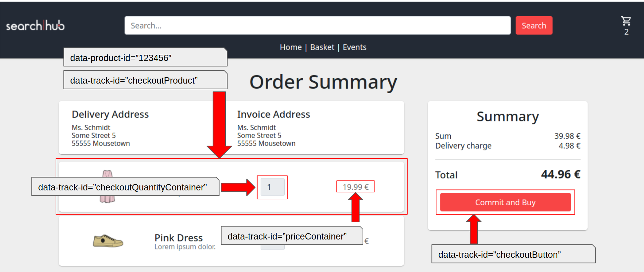
Task: Click the pink dress product thumbnail
Action: pos(107,186)
